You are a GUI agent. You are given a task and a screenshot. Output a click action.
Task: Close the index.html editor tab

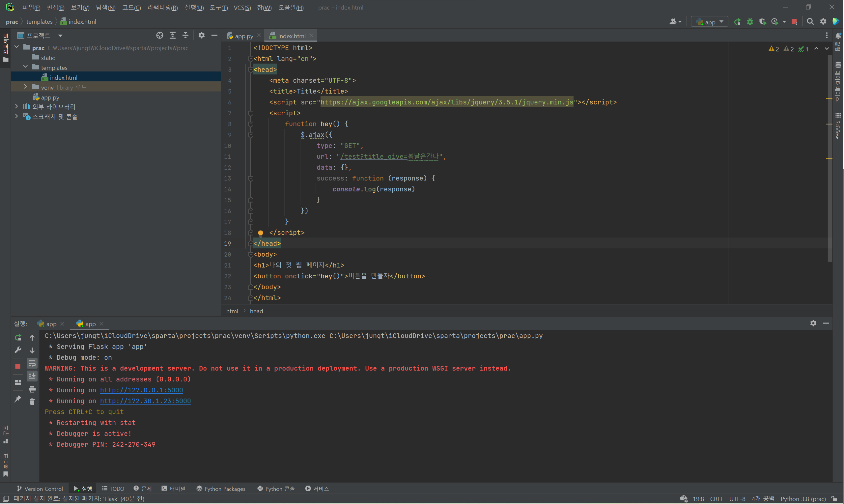pos(311,35)
